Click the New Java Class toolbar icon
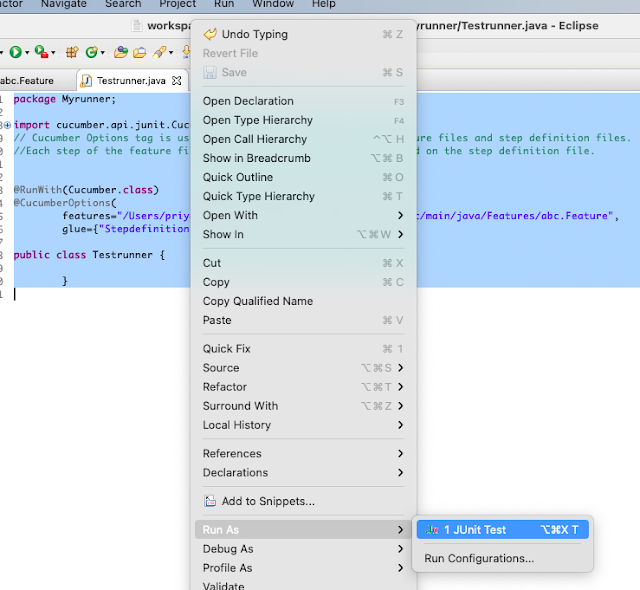Image resolution: width=640 pixels, height=590 pixels. click(91, 52)
